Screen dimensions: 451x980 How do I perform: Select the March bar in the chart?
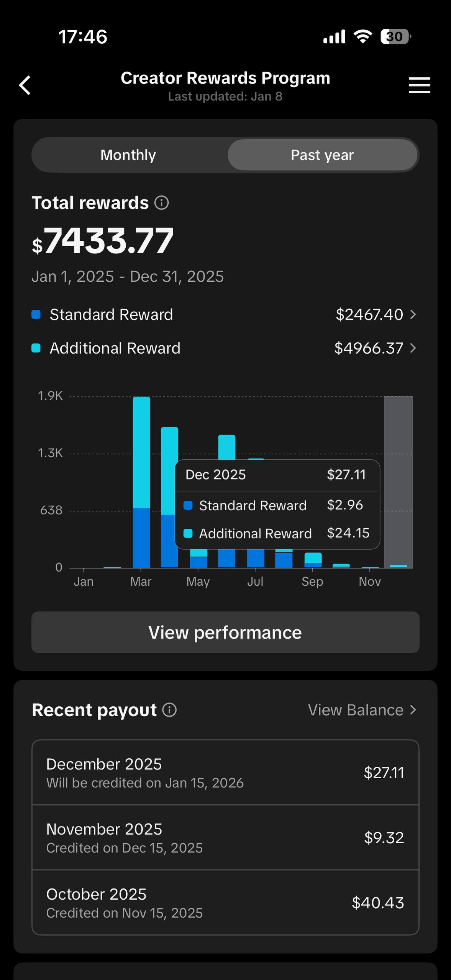tap(141, 482)
